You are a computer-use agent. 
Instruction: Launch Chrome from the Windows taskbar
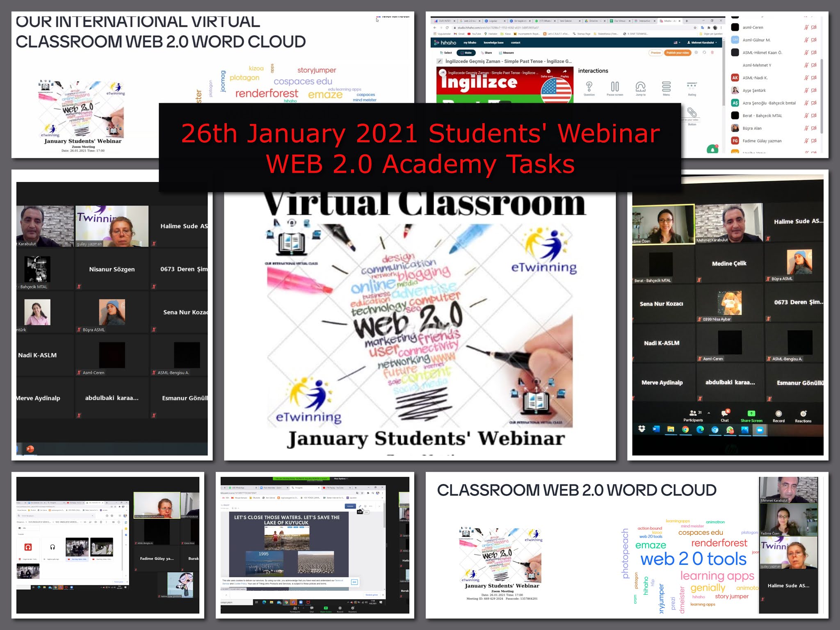(x=685, y=429)
